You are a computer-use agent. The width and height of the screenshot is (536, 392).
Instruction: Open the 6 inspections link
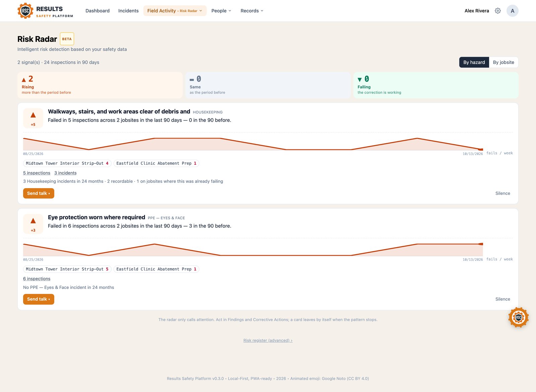(37, 279)
